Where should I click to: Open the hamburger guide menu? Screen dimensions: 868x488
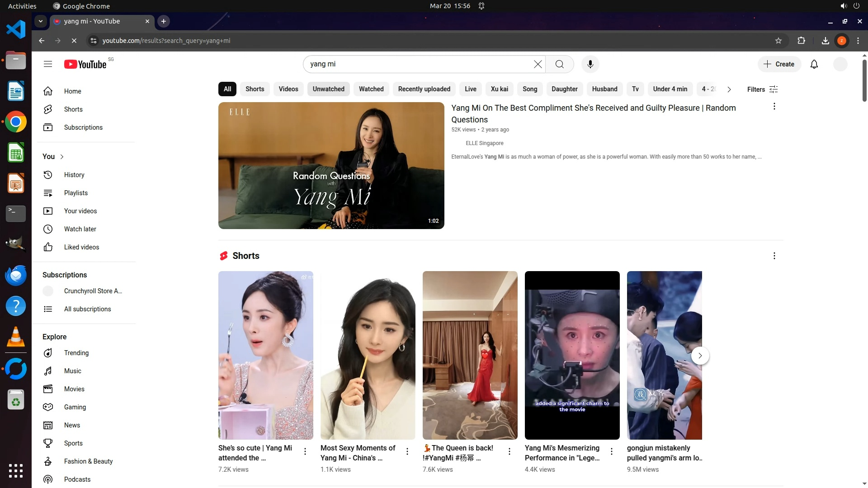point(48,64)
